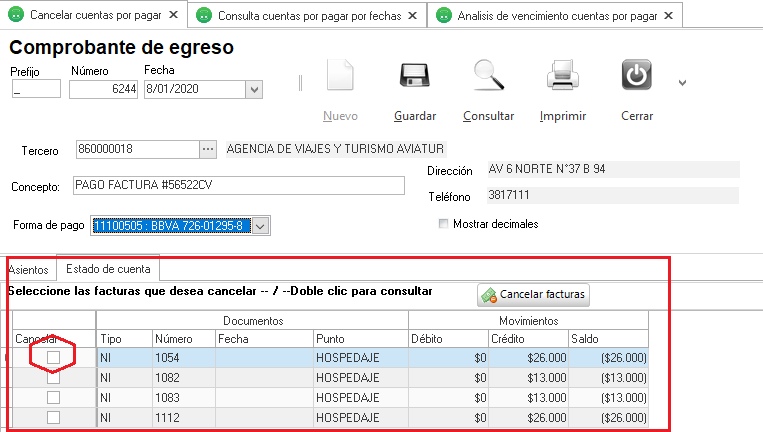
Task: Click the Documentos group header
Action: point(253,321)
